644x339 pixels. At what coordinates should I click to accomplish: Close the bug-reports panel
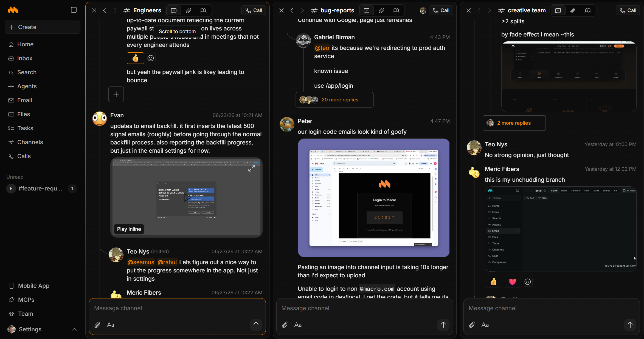pos(282,10)
